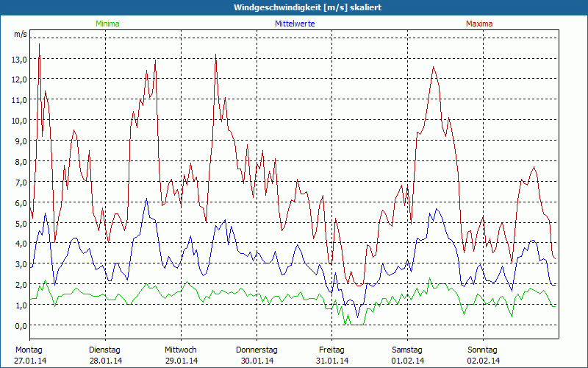The width and height of the screenshot is (588, 368).
Task: Select the Freitag day label
Action: click(332, 350)
